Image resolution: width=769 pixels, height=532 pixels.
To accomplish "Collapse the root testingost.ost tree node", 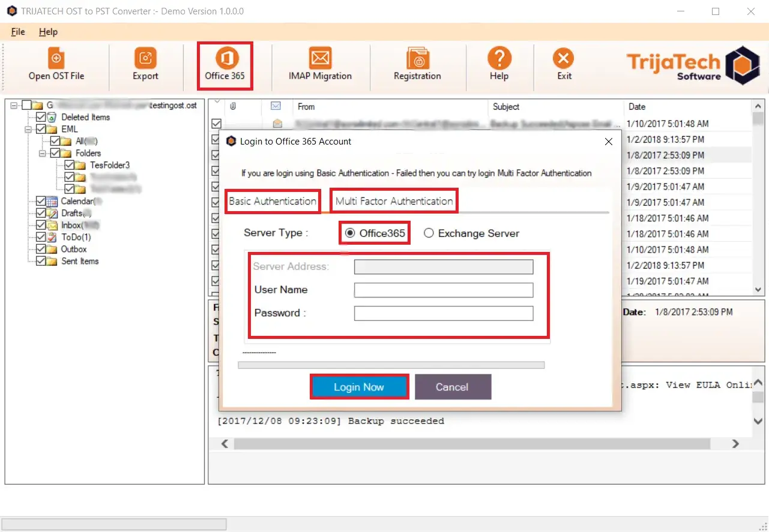I will pyautogui.click(x=14, y=105).
